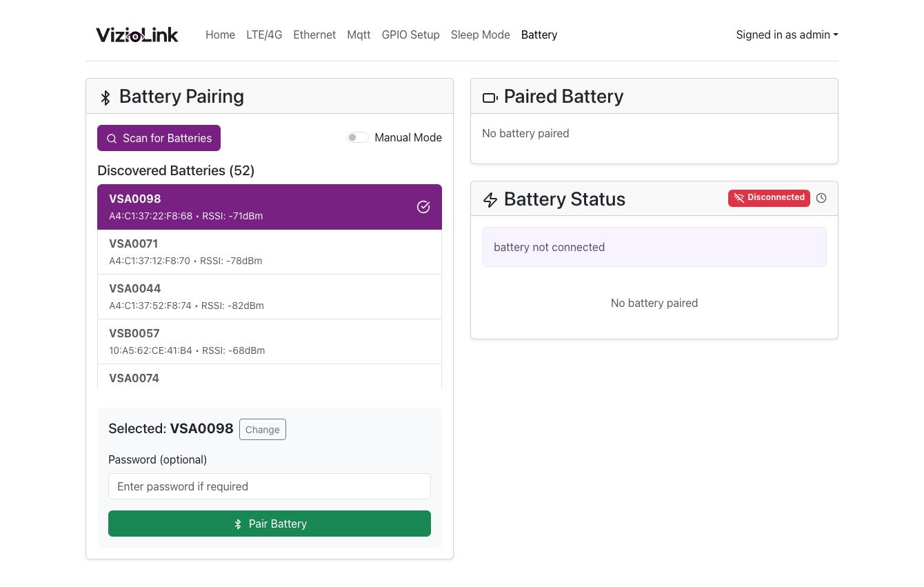
Task: Click the Change button next to Selected
Action: [262, 429]
